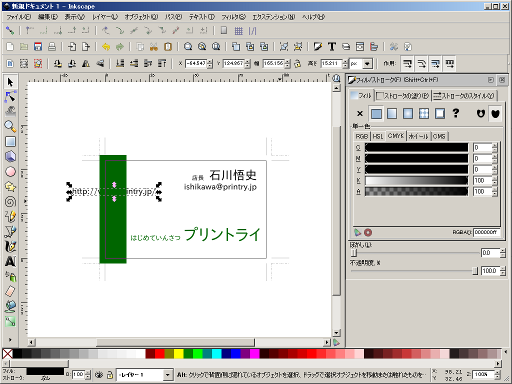Select the Node edit tool

pyautogui.click(x=10, y=97)
